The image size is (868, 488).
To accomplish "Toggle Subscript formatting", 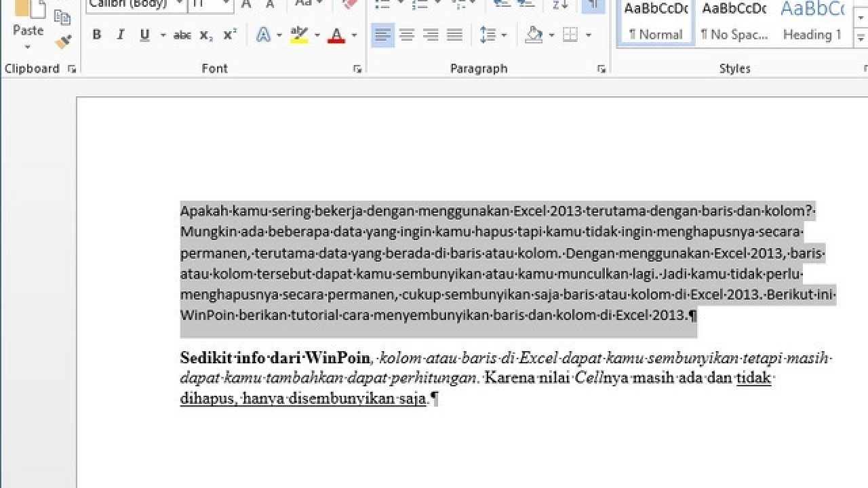I will (206, 35).
